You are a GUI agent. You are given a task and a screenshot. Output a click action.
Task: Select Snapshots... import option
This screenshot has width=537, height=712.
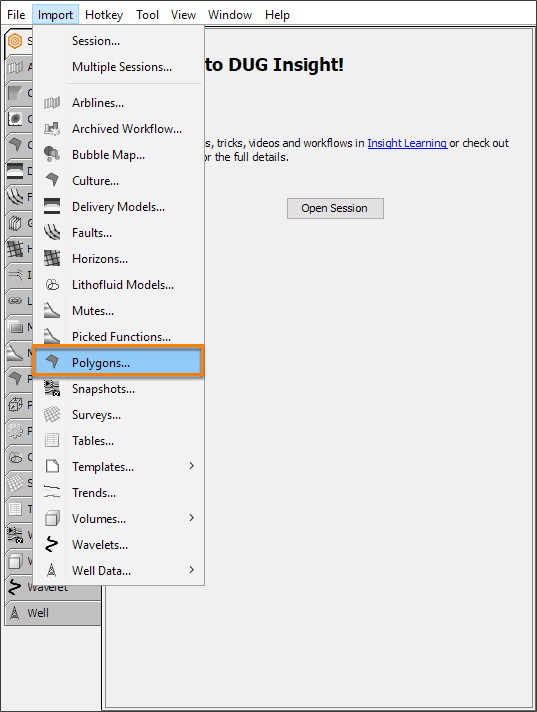click(x=118, y=389)
